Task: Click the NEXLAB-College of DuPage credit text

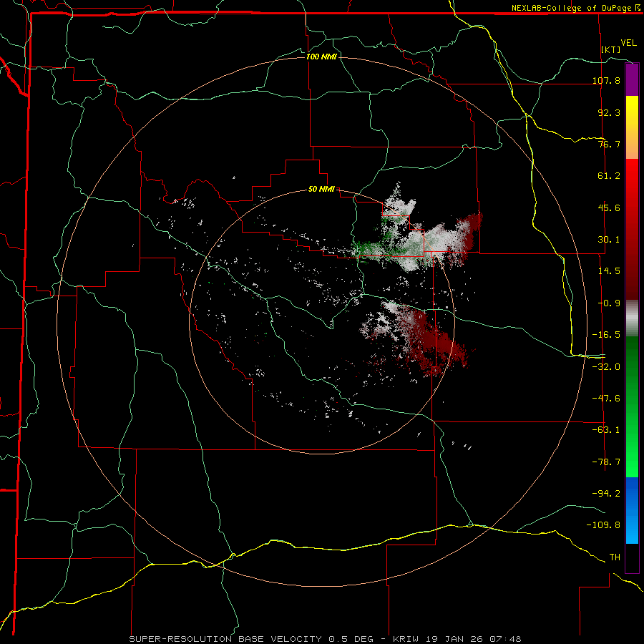Action: 571,8
